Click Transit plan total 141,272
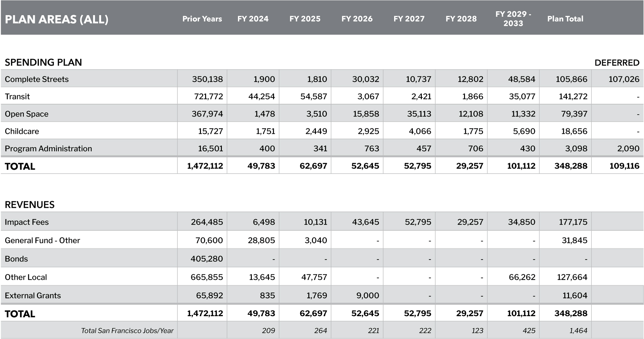 tap(573, 96)
